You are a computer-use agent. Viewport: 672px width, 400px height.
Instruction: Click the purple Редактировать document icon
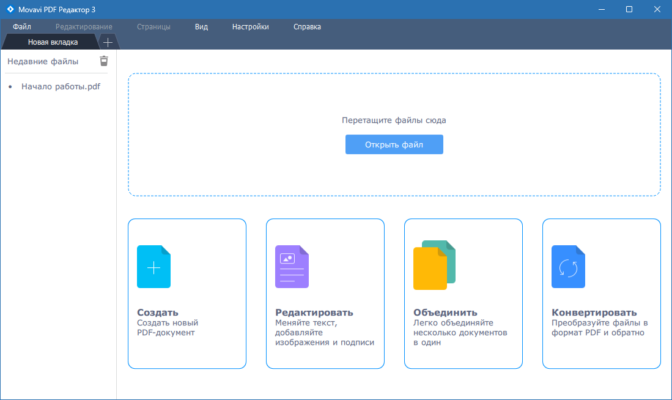click(x=292, y=266)
